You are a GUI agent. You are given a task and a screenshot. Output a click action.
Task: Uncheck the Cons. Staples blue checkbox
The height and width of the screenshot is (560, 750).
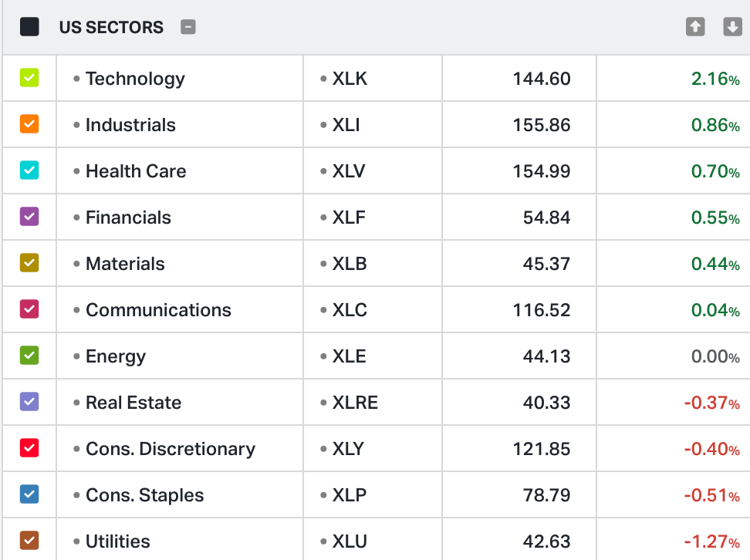pos(29,494)
